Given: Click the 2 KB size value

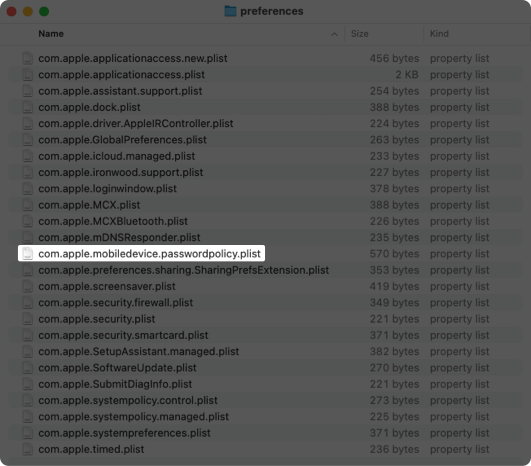Looking at the screenshot, I should tap(407, 75).
